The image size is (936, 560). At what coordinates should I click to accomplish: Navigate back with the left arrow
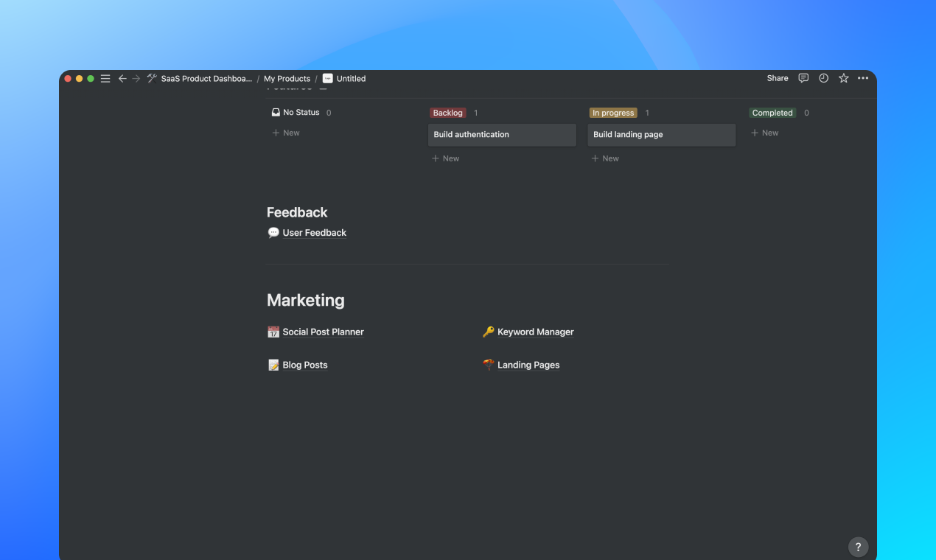point(122,78)
